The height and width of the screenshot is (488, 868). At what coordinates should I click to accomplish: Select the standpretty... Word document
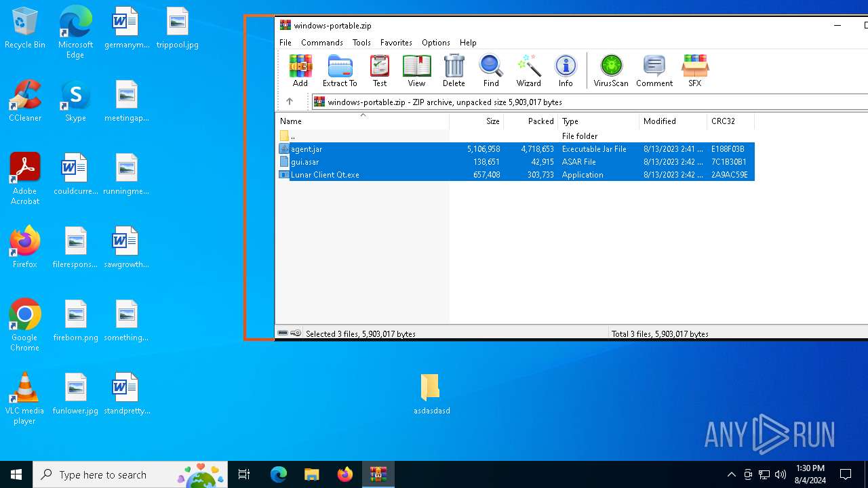tap(127, 394)
